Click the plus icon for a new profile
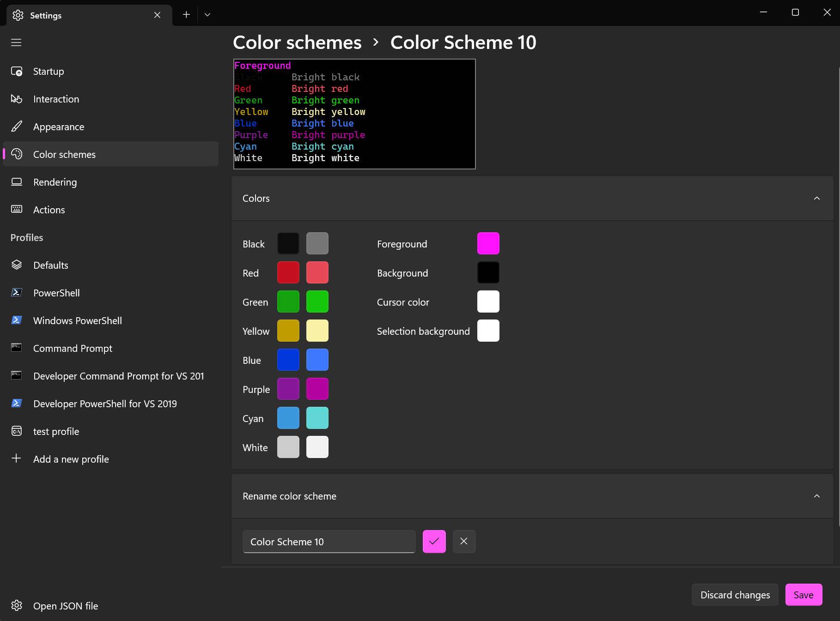Screen dimensions: 840x621 [x=17, y=458]
